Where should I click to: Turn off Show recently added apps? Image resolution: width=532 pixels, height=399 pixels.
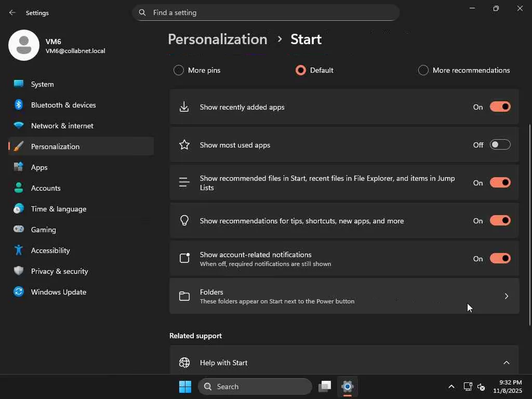pos(500,107)
